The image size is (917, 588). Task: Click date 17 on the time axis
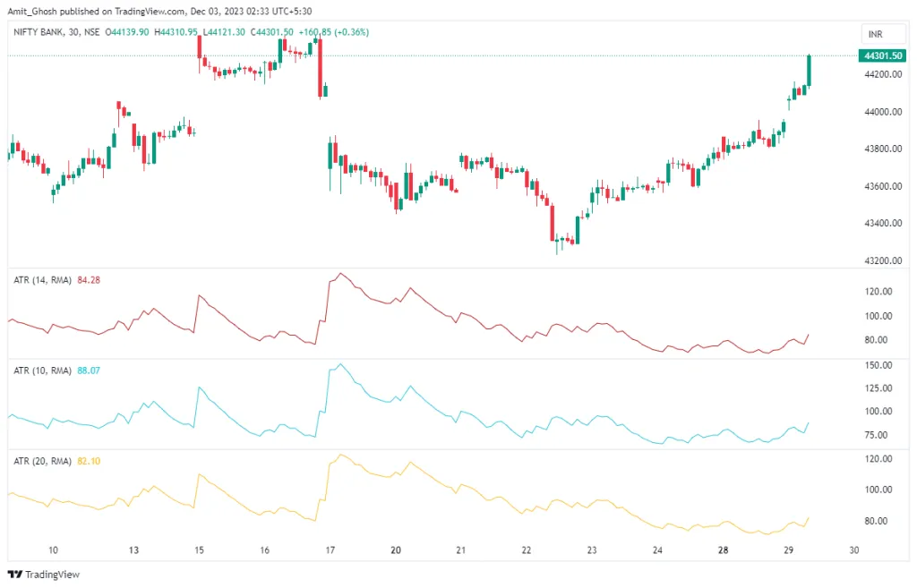pyautogui.click(x=330, y=550)
